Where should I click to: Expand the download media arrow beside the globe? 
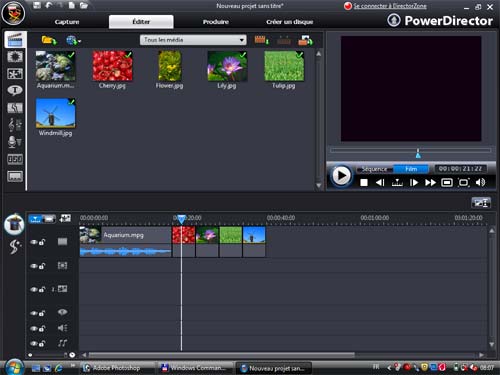click(79, 42)
